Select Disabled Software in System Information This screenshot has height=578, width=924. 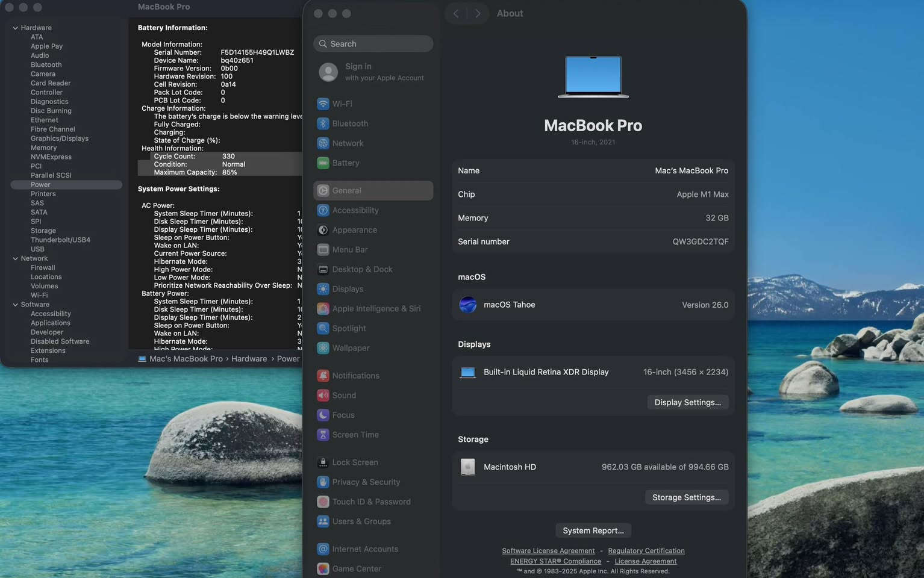pos(60,341)
